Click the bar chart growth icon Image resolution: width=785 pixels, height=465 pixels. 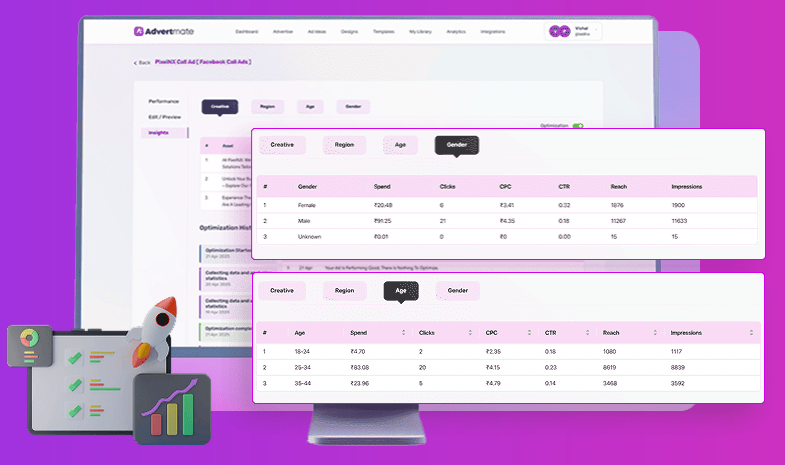tap(171, 410)
